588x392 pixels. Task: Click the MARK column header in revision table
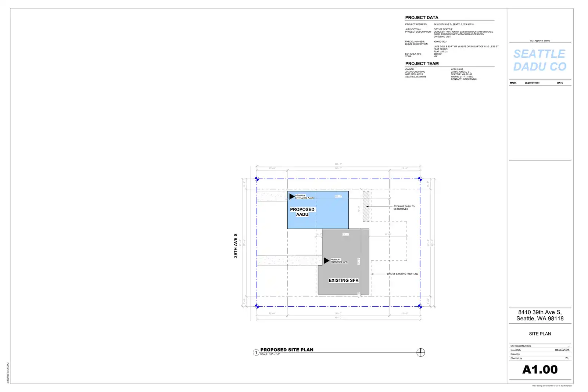point(513,83)
